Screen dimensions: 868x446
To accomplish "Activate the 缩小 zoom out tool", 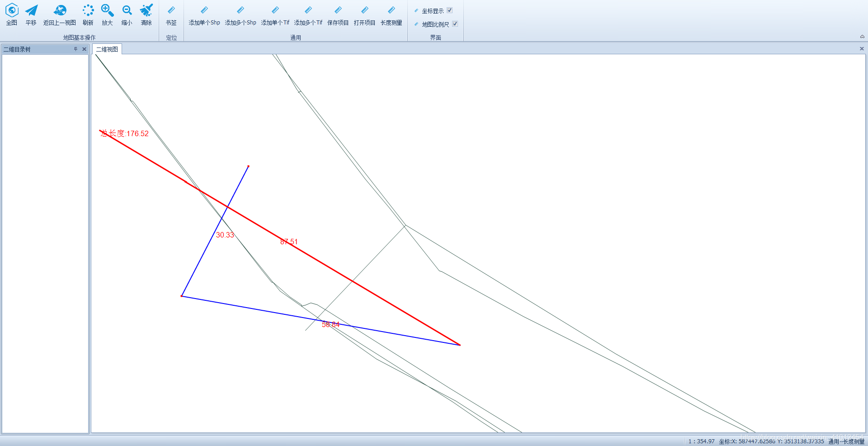I will [127, 14].
